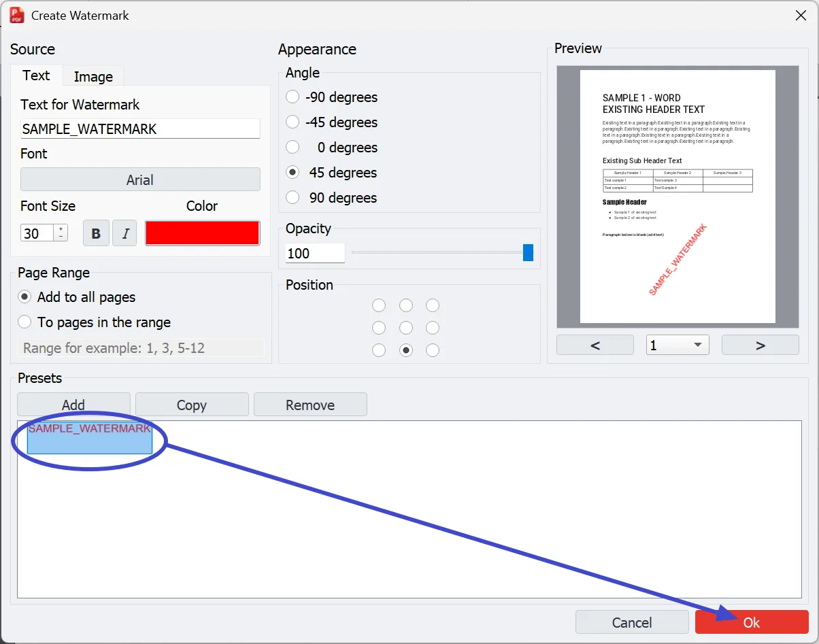Screen dimensions: 819x644
Task: Set position to center radio
Action: click(x=406, y=328)
